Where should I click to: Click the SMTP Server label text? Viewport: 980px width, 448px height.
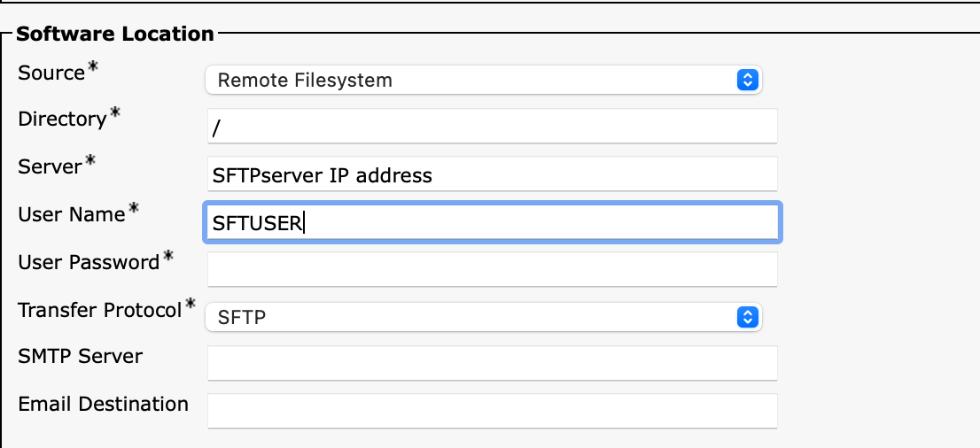(80, 357)
